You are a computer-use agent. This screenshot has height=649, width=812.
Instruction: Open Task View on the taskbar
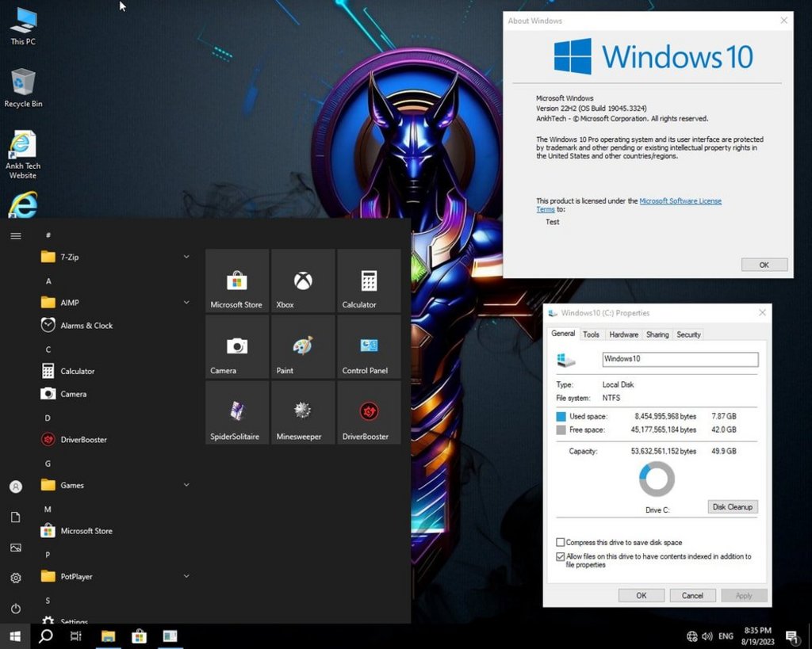(75, 636)
